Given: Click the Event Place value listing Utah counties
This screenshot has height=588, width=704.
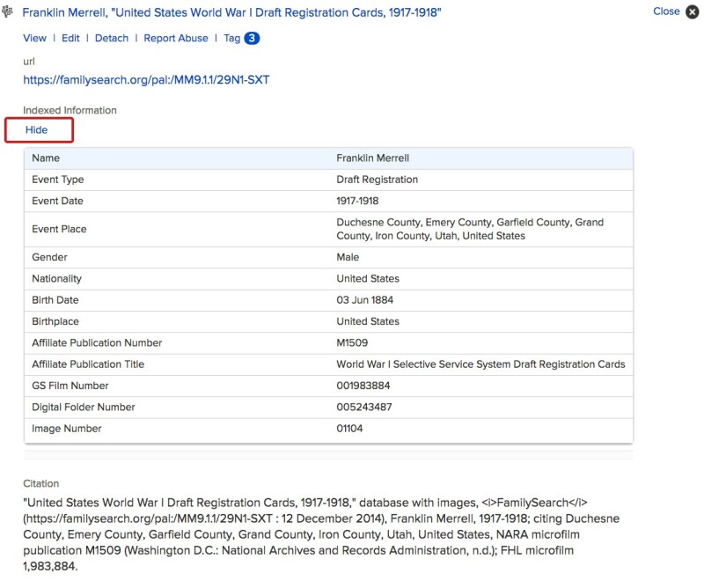Looking at the screenshot, I should 470,229.
